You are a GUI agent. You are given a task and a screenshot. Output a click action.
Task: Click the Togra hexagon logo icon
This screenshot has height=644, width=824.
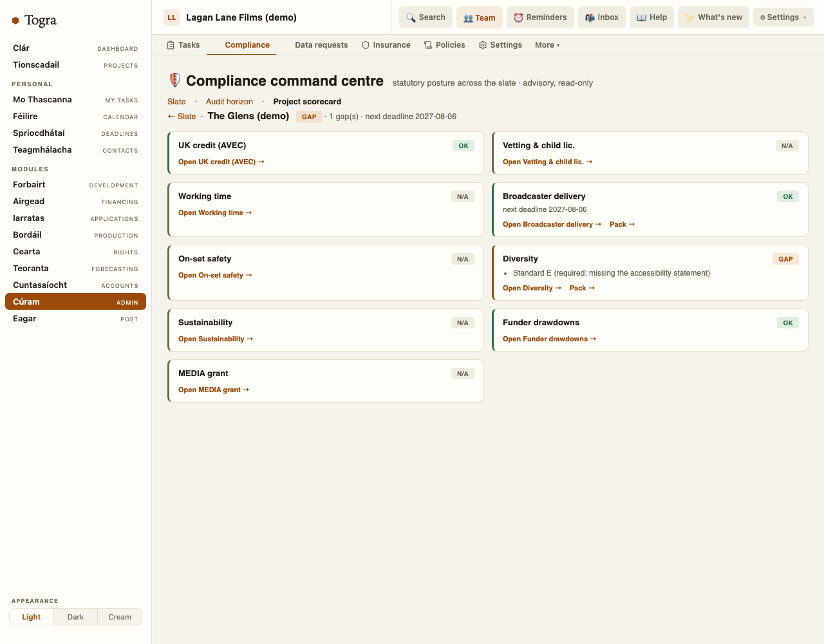[x=15, y=21]
